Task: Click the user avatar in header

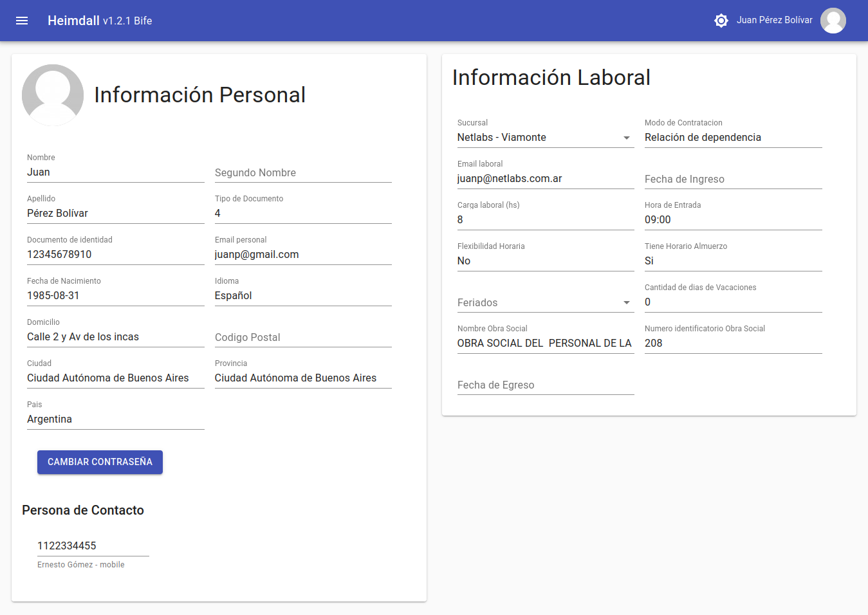Action: click(833, 21)
